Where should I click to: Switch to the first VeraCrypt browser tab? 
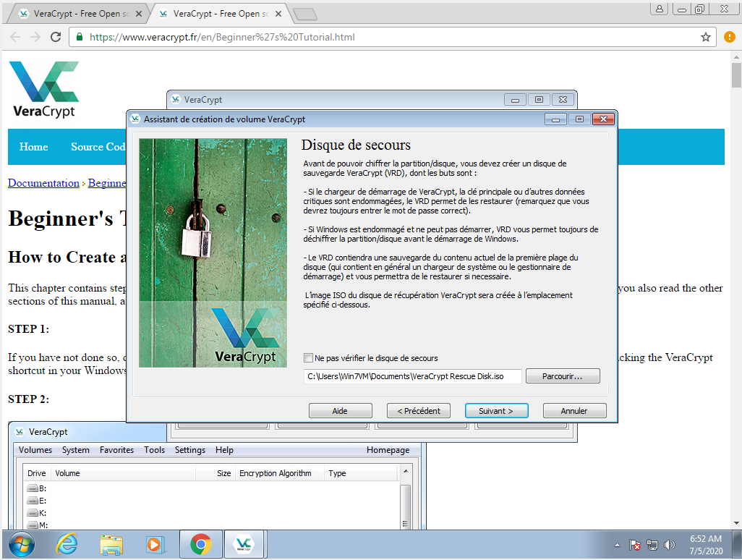coord(76,13)
